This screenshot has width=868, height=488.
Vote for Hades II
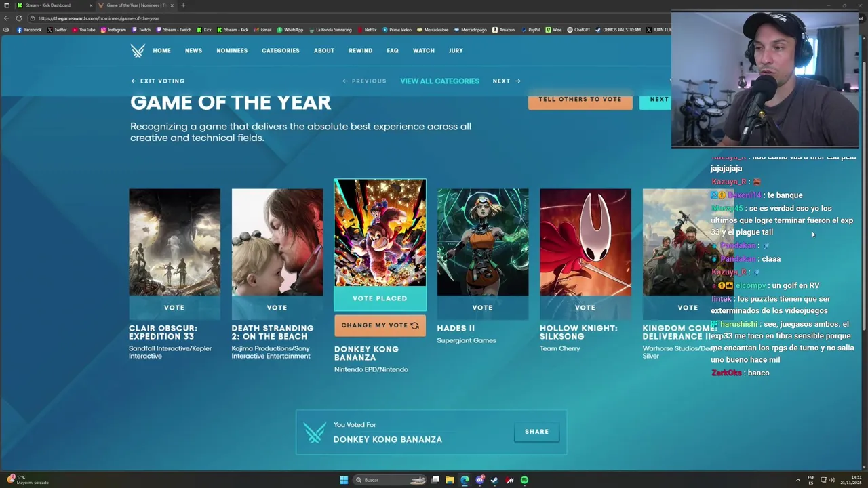483,308
